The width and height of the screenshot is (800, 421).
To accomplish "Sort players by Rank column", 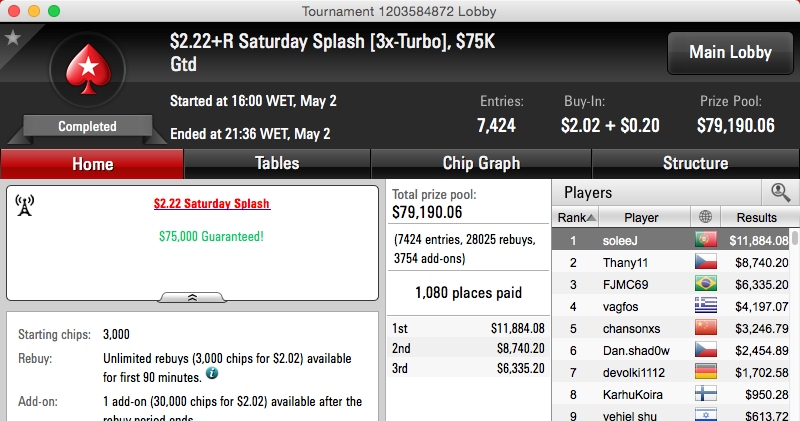I will coord(576,217).
